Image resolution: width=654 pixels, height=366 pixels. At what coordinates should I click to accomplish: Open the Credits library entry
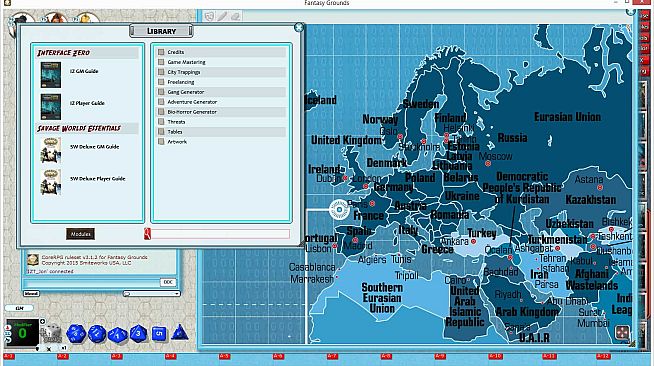[x=221, y=52]
